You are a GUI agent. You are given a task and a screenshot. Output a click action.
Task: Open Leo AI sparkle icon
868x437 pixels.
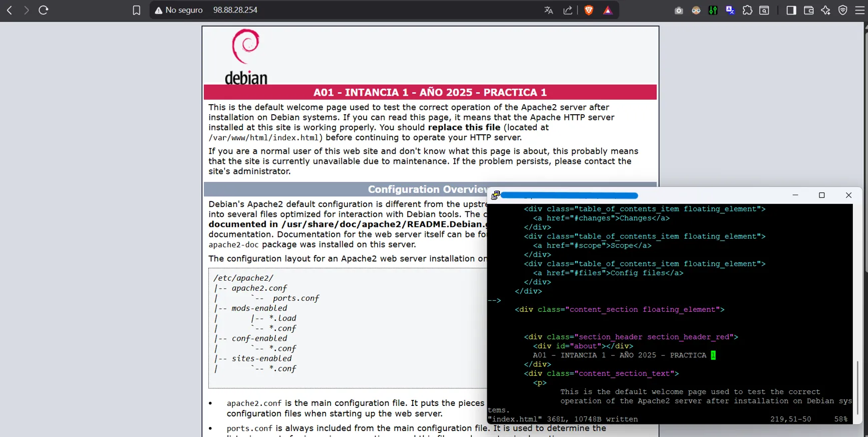[x=825, y=10]
